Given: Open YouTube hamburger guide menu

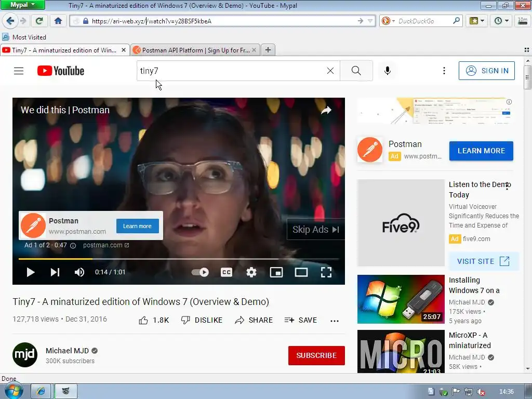Looking at the screenshot, I should coord(19,71).
